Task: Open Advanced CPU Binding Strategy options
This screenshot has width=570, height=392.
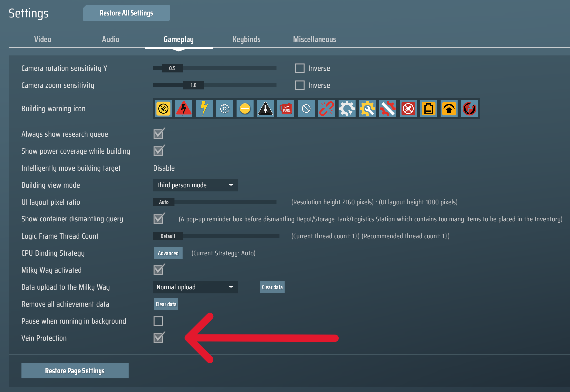Action: pyautogui.click(x=168, y=253)
